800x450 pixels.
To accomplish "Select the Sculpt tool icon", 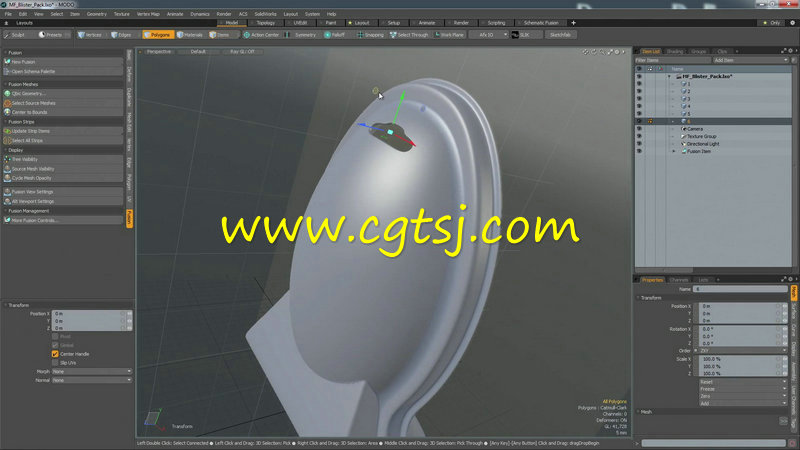I will [x=7, y=35].
